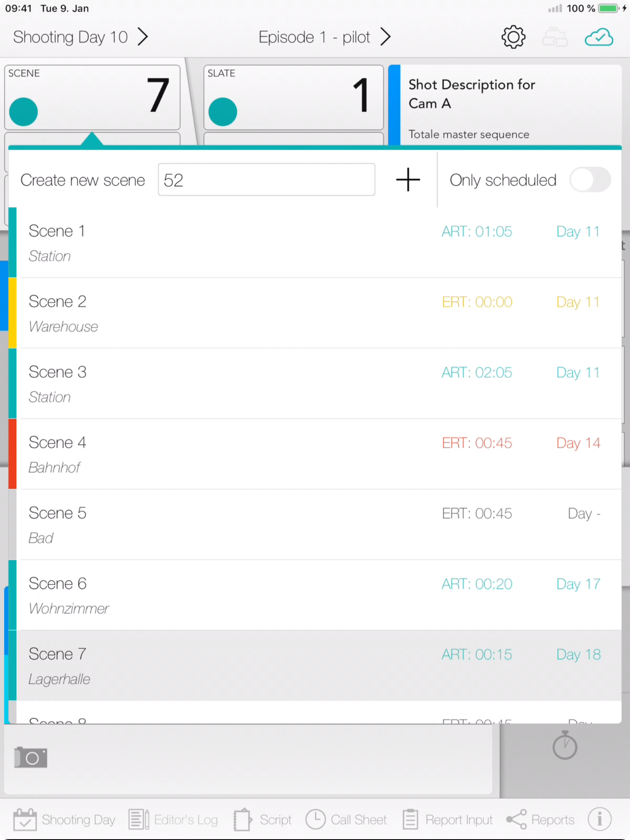Tap the cloud sync status icon
Screen dimensions: 630x840
click(598, 37)
